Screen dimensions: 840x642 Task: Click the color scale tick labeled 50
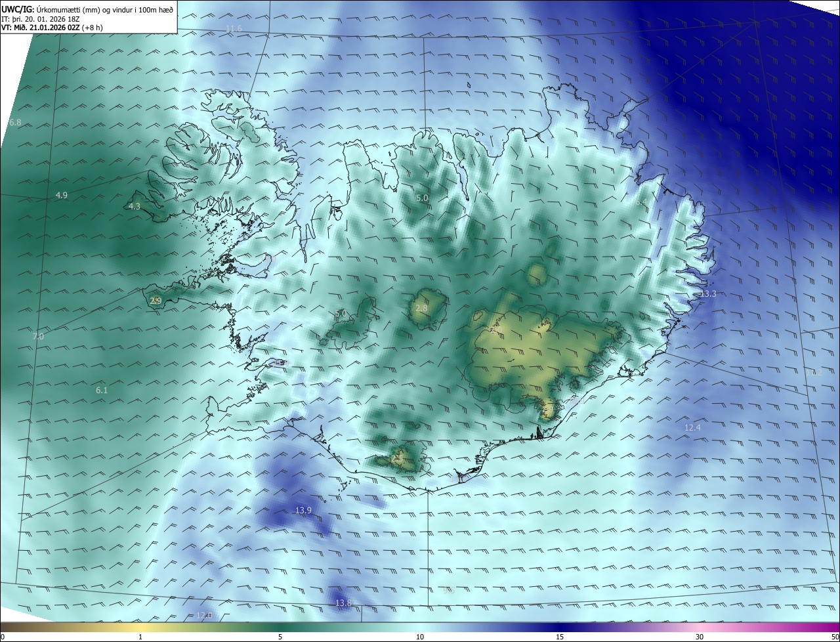pos(835,637)
